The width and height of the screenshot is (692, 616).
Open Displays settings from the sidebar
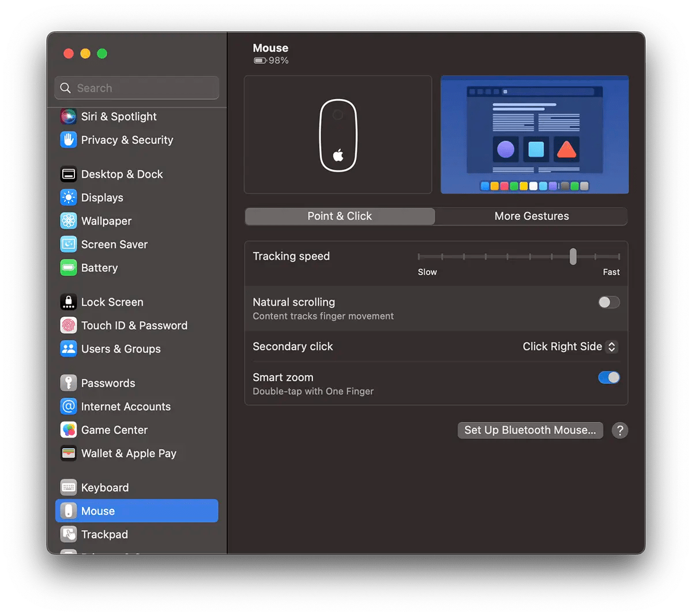tap(101, 198)
